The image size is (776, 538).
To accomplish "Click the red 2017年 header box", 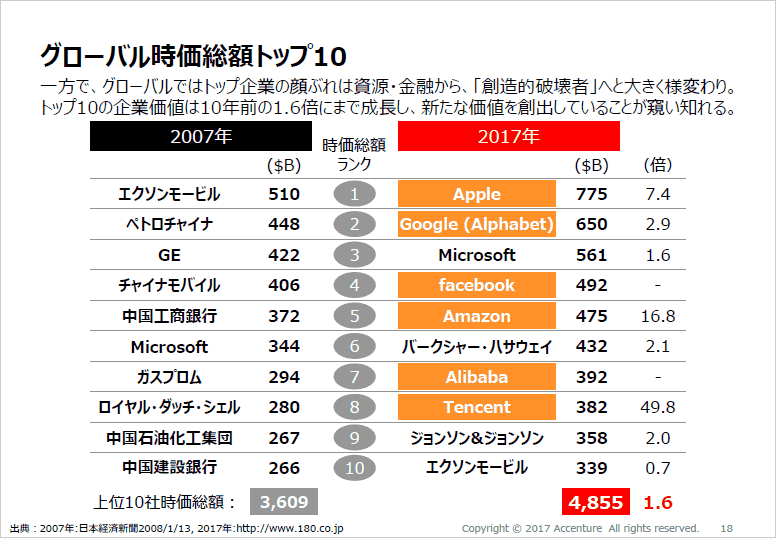I will pos(509,136).
